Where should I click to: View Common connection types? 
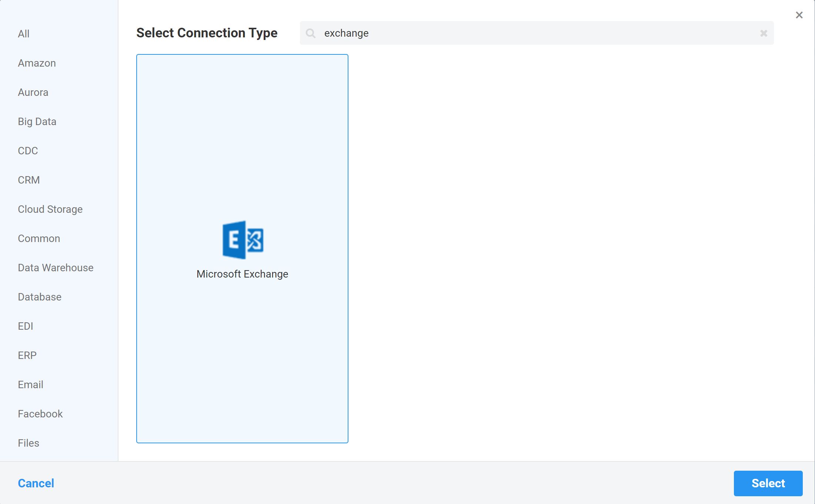pos(39,238)
